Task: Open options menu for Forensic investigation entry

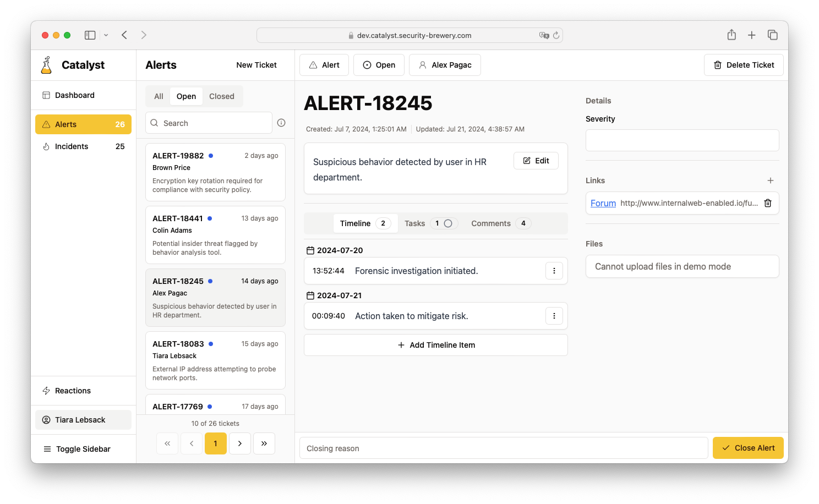Action: pyautogui.click(x=554, y=271)
